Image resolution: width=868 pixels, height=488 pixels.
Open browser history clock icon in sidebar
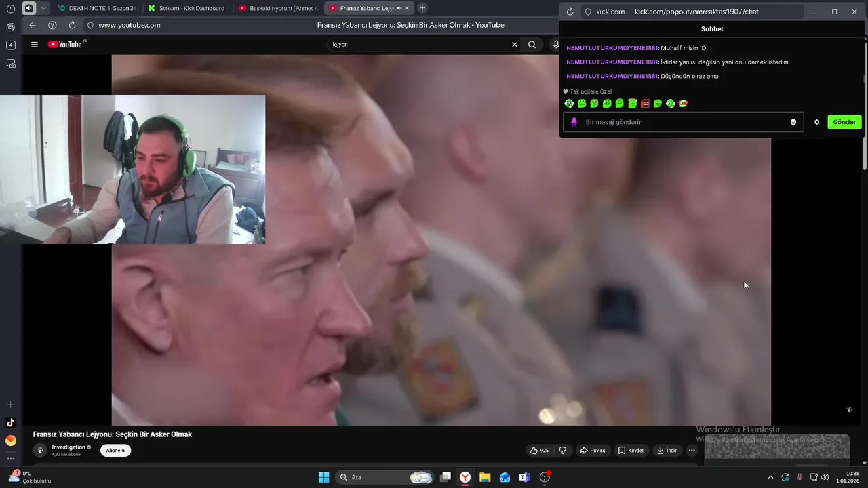coord(10,9)
